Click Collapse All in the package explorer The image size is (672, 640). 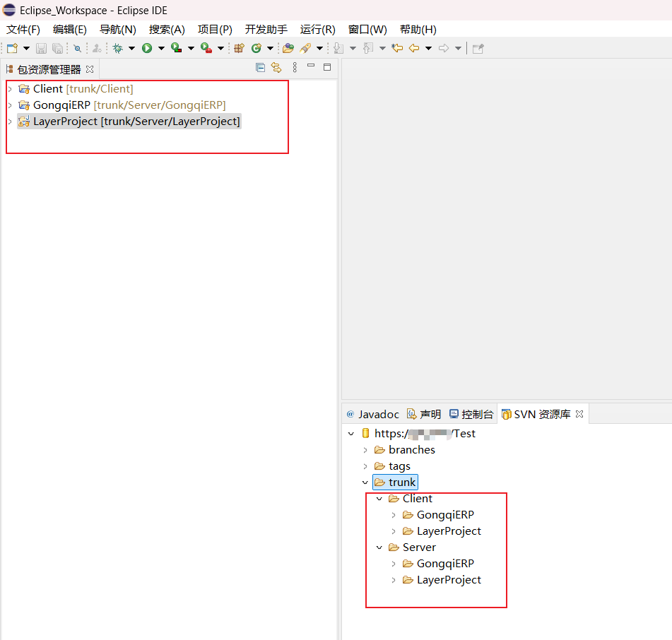click(x=260, y=68)
